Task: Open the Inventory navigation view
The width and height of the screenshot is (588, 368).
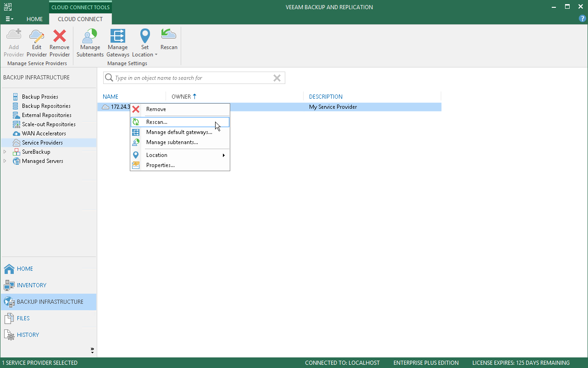Action: pos(49,285)
